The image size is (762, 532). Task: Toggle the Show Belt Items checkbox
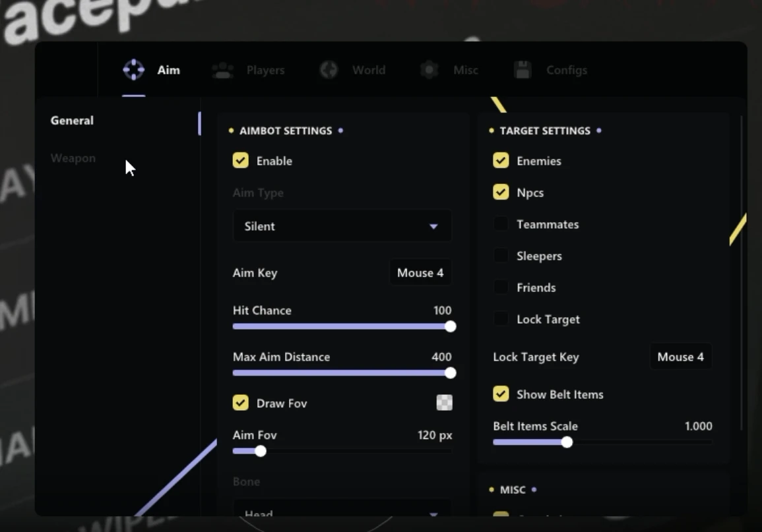click(501, 394)
